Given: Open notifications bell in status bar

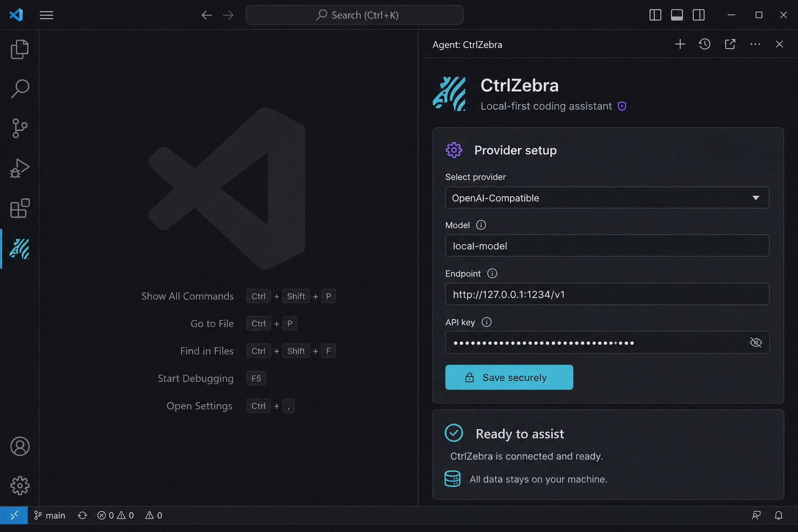Looking at the screenshot, I should coord(778,515).
